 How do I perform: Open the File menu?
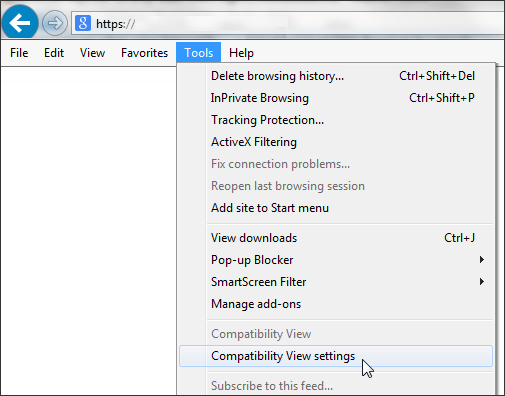tap(19, 53)
